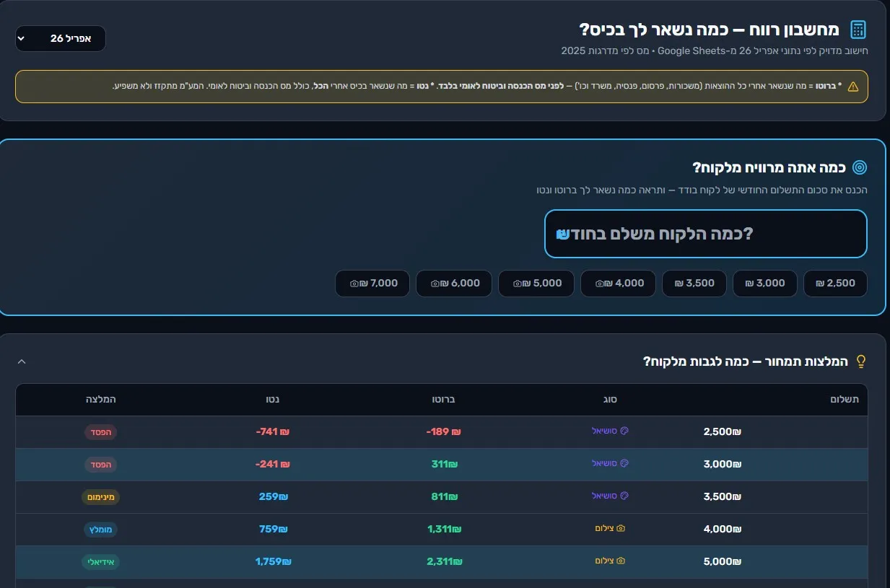Click the ברוטו column header
The height and width of the screenshot is (588, 890).
(x=443, y=399)
